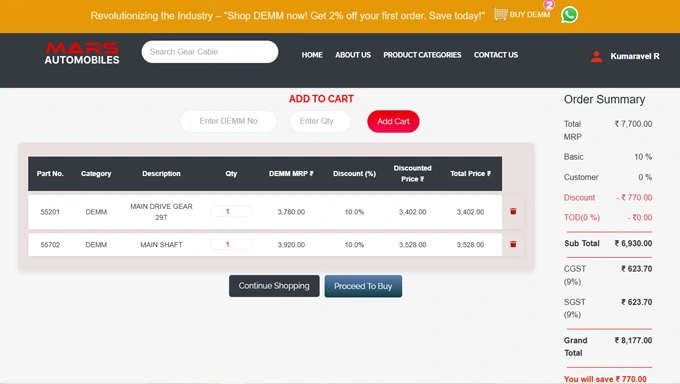The height and width of the screenshot is (384, 680).
Task: Open WhatsApp chat icon in banner
Action: coord(569,15)
